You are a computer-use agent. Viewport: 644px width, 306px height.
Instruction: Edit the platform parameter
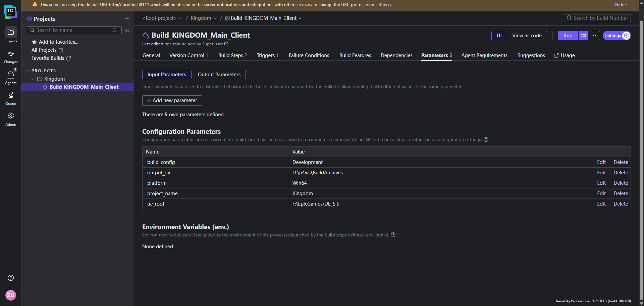tap(601, 183)
